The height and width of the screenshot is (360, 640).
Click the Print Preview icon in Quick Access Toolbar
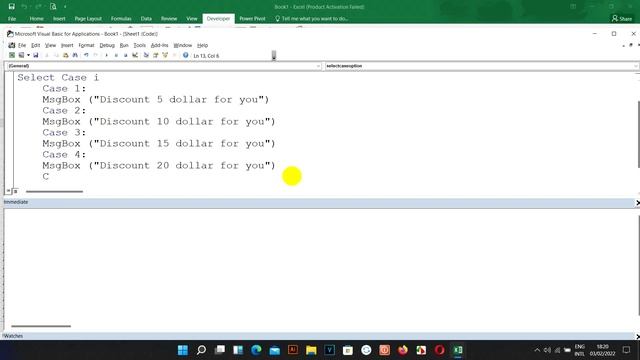[53, 7]
